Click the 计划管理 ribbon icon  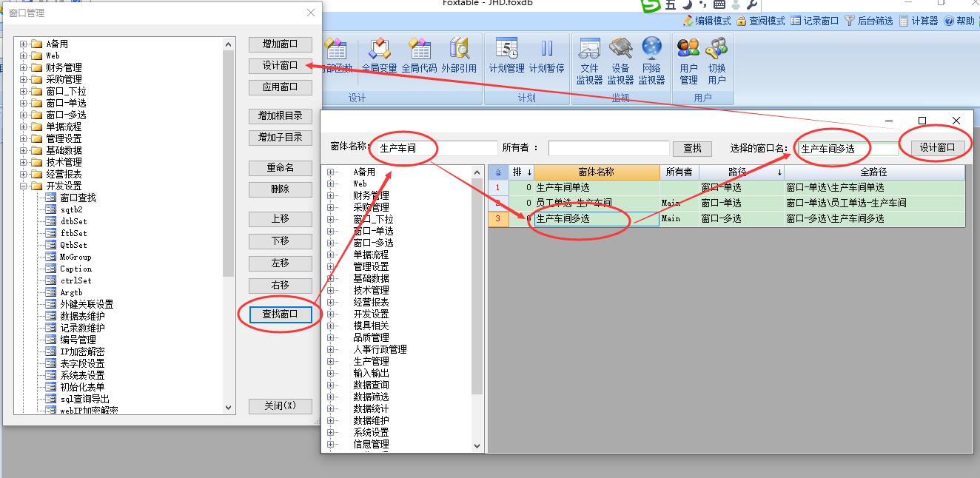coord(506,55)
